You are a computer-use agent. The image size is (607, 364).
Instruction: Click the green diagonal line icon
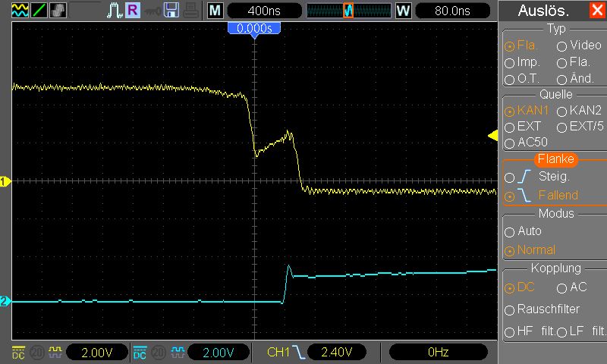39,11
